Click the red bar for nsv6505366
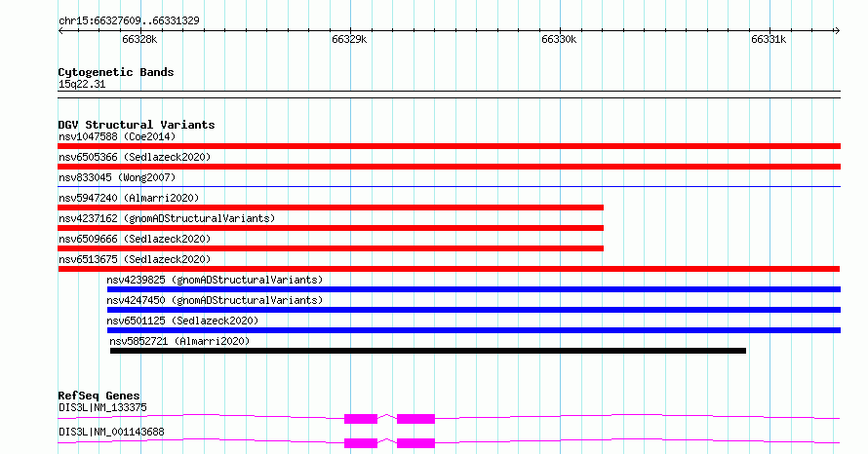The height and width of the screenshot is (454, 868). coord(449,167)
